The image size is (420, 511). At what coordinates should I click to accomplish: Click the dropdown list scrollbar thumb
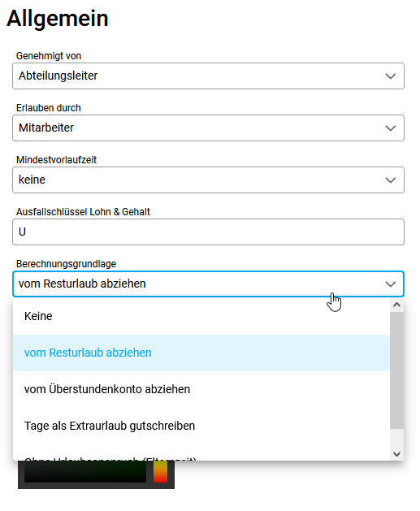[397, 370]
